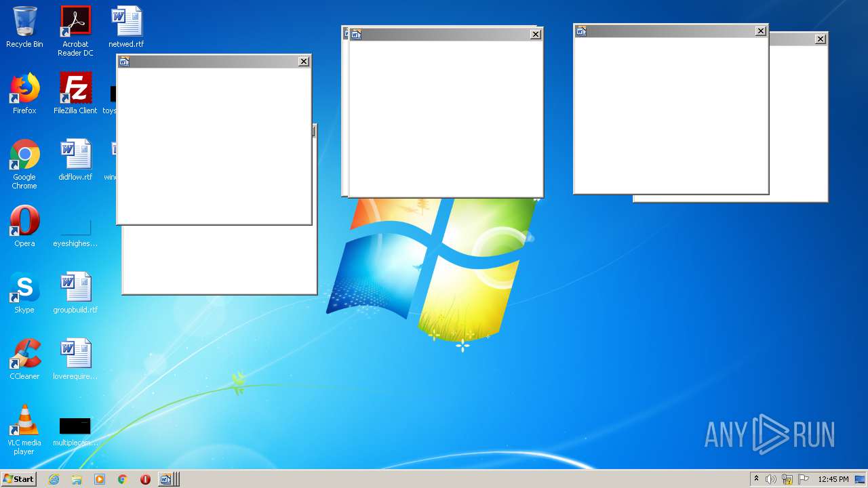The image size is (868, 488).
Task: Open the FileZilla Client shortcut
Action: click(75, 94)
